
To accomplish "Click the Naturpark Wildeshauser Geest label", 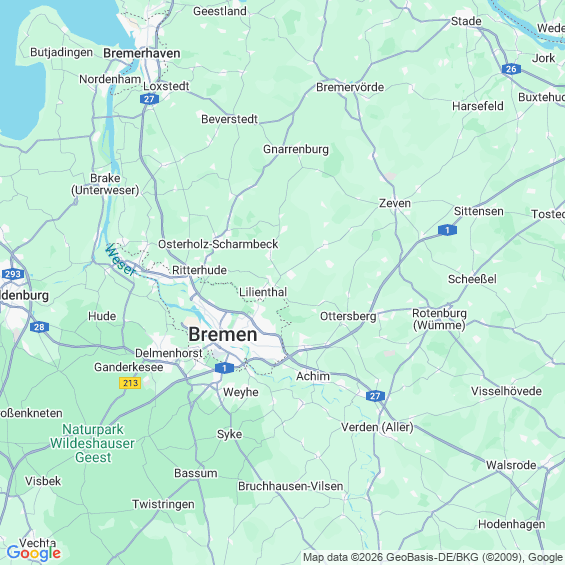I will (x=93, y=443).
